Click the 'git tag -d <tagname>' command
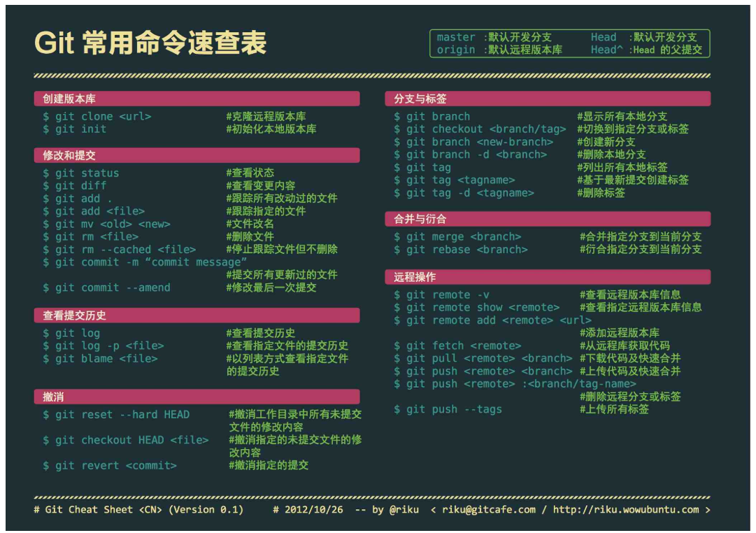The height and width of the screenshot is (533, 756). [x=464, y=194]
